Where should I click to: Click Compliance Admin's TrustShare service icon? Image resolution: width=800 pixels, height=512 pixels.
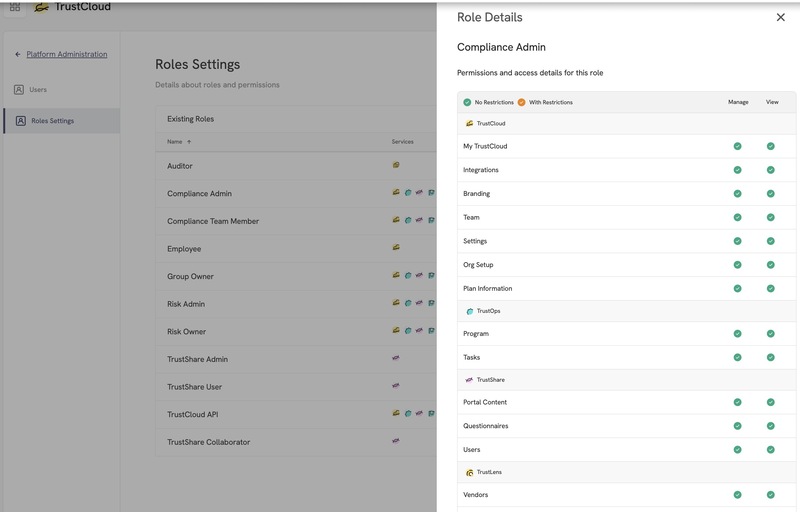click(419, 192)
